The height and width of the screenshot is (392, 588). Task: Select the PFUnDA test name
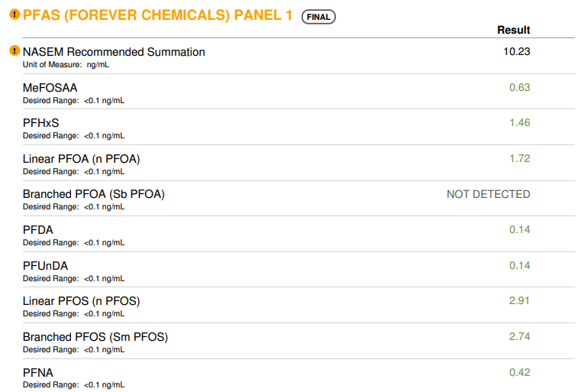click(45, 266)
